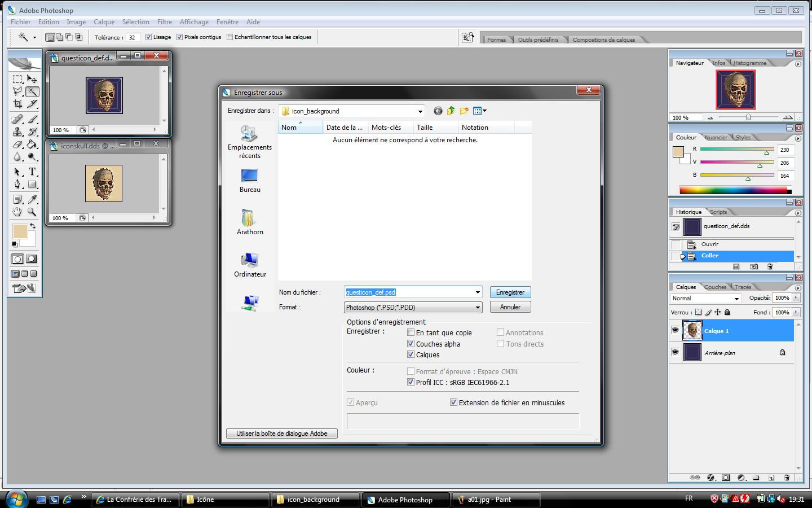Open the file browser icon in options bar
Image resolution: width=812 pixels, height=508 pixels.
click(467, 38)
